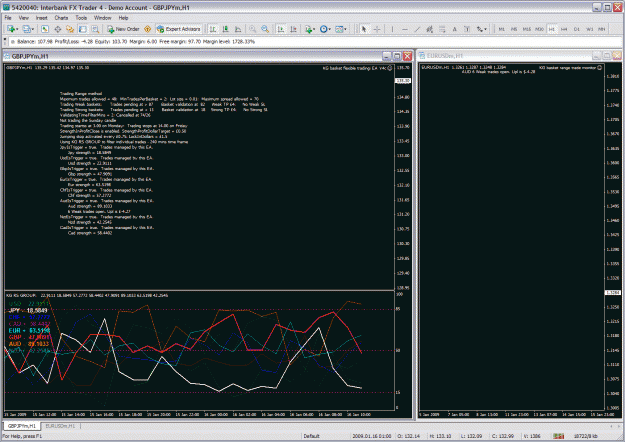Open the Periods clock icon
This screenshot has height=442, width=625.
323,29
